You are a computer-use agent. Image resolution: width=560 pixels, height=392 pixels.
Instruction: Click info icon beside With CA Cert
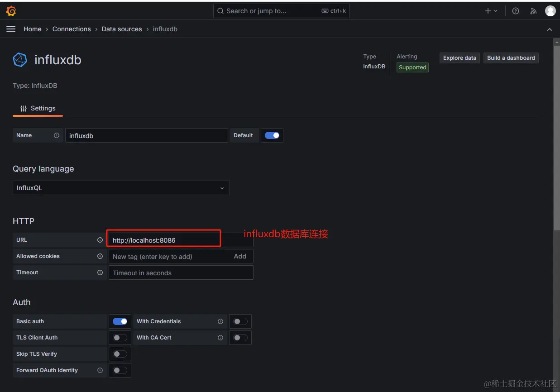point(220,338)
